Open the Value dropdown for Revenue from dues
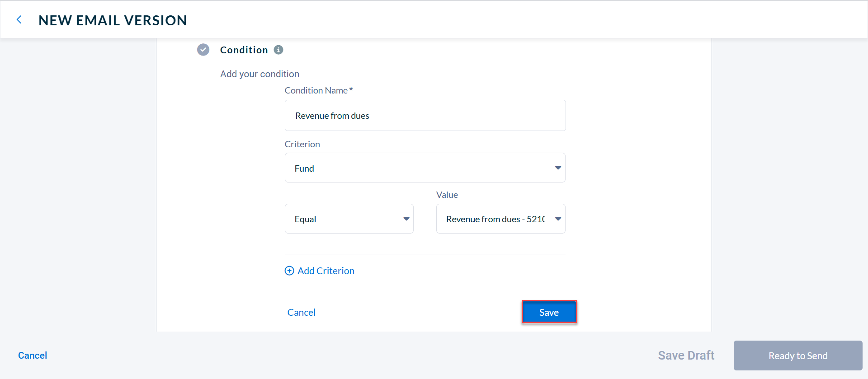Screen dimensions: 868x379 click(x=501, y=219)
